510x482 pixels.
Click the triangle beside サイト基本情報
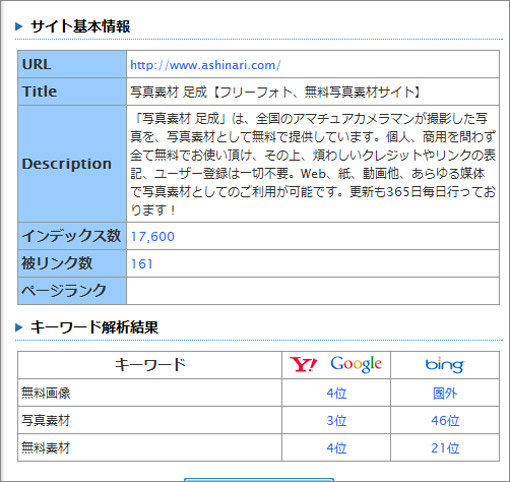click(19, 26)
